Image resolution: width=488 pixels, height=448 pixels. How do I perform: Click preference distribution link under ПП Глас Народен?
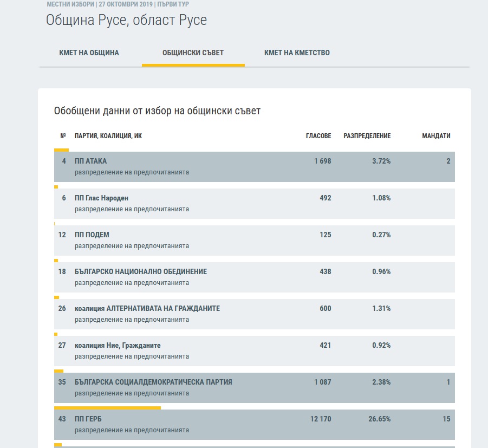(x=132, y=209)
